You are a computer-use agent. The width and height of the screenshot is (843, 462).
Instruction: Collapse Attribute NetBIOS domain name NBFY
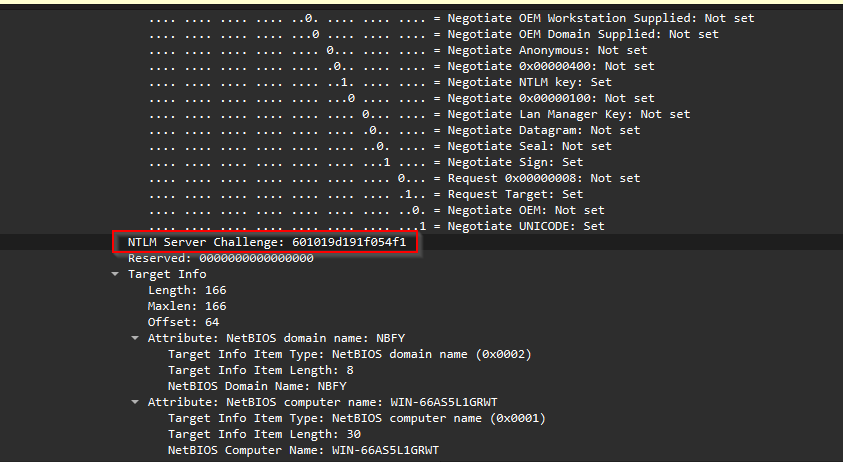tap(135, 338)
